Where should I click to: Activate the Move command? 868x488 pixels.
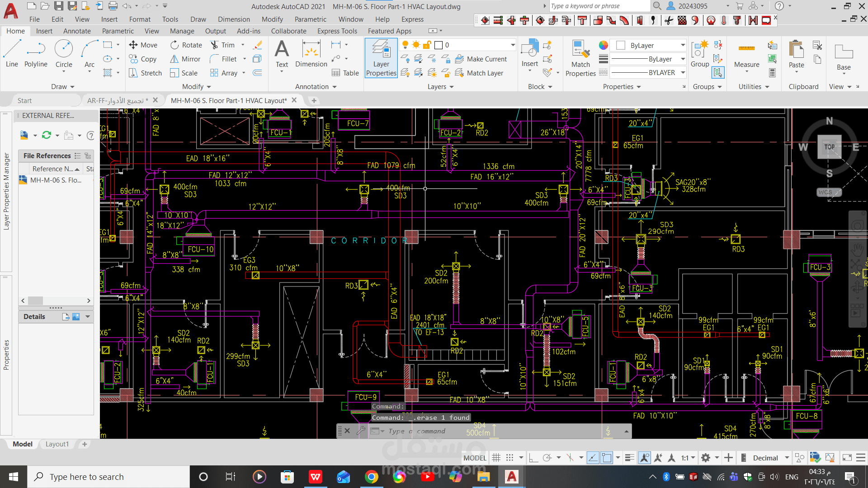coord(143,45)
